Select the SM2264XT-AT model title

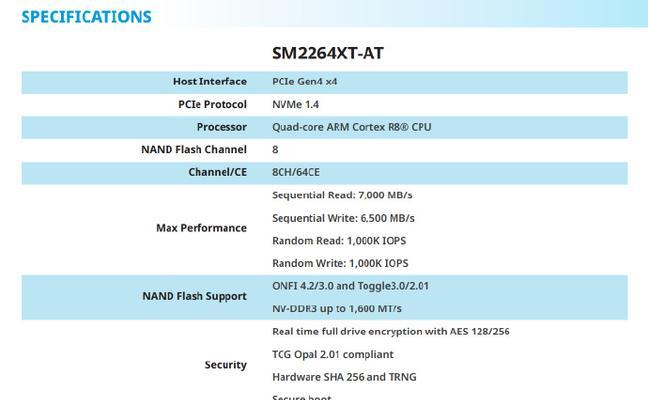(328, 53)
